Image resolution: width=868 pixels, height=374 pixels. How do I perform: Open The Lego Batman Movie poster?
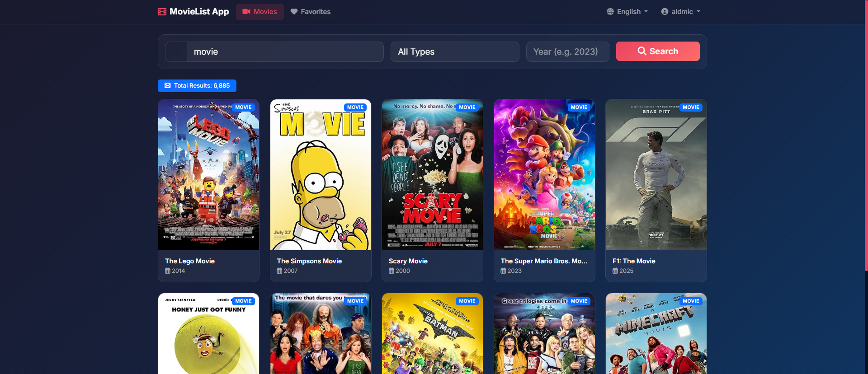click(x=432, y=334)
